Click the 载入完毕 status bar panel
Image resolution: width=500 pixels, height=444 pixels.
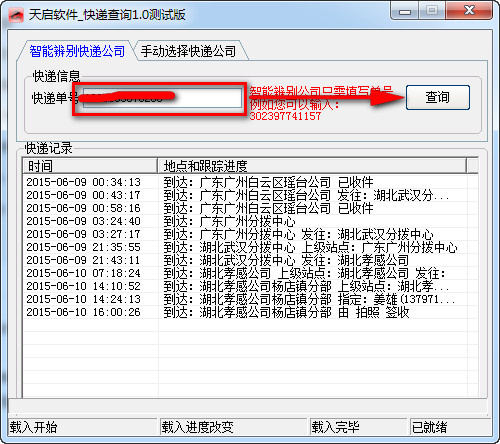tap(358, 427)
